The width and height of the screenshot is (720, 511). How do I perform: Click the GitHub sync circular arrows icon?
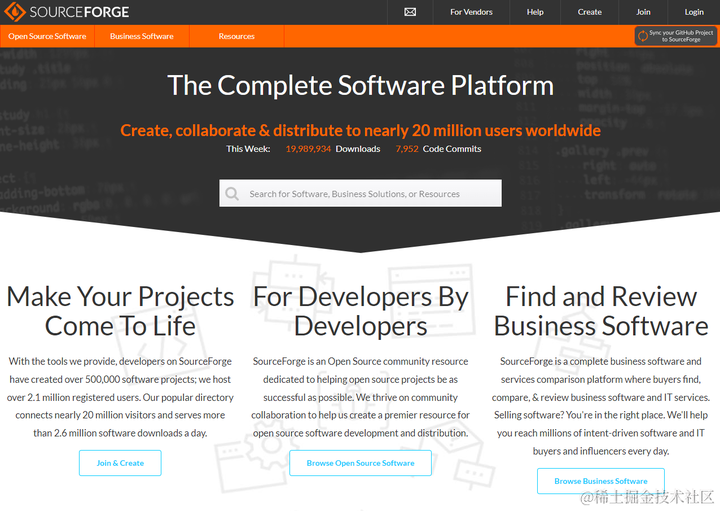643,36
